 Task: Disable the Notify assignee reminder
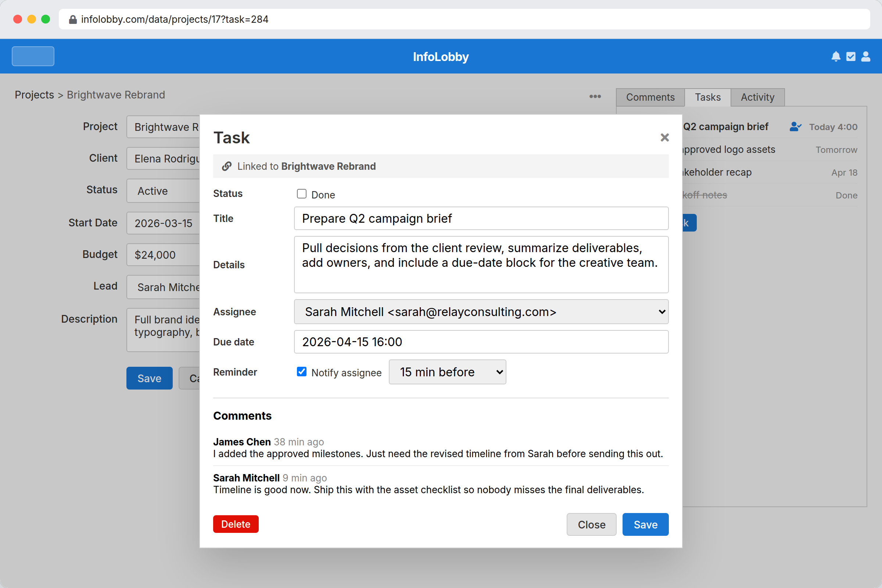coord(301,372)
